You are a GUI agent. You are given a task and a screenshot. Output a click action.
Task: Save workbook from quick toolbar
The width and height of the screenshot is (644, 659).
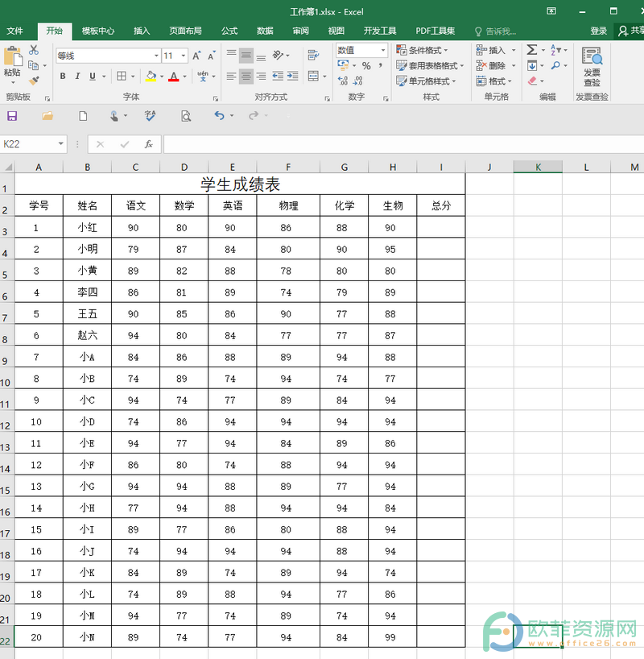(12, 115)
